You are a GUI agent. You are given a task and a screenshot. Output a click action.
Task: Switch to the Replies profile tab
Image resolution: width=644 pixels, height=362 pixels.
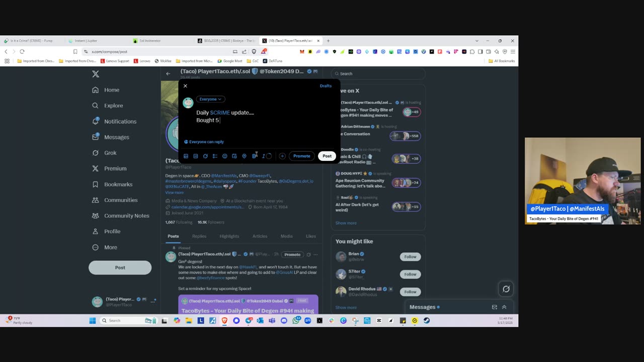click(199, 236)
